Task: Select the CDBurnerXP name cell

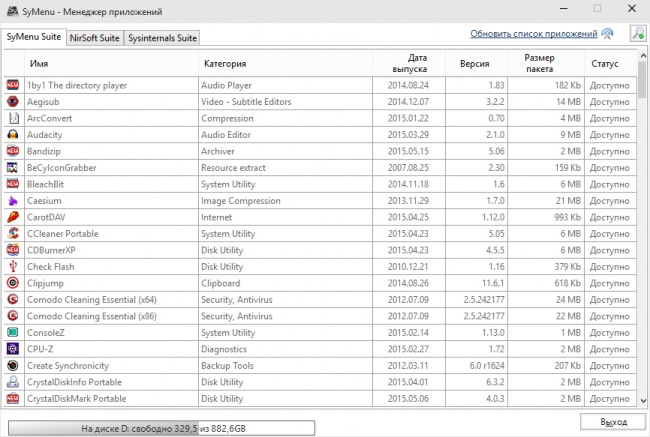Action: pos(112,250)
